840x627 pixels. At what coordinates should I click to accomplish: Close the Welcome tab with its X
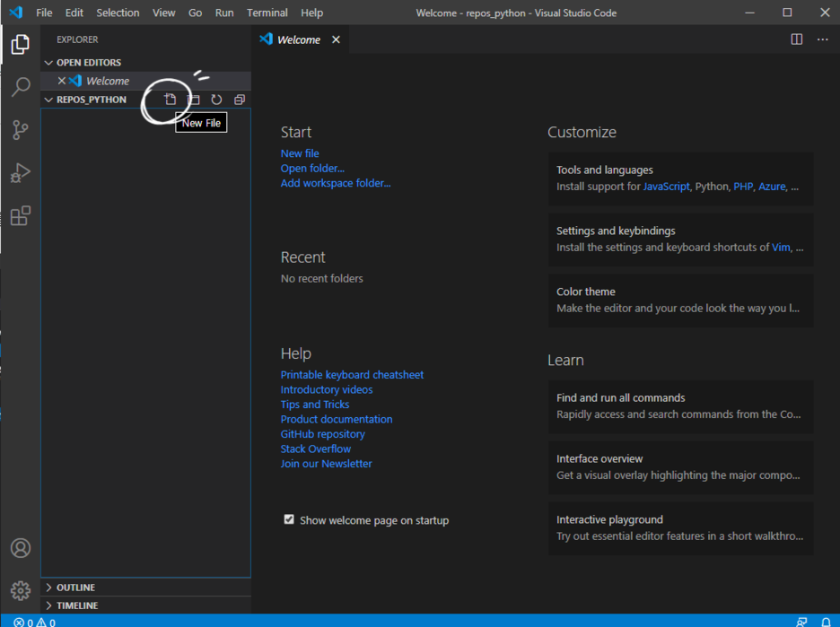[336, 39]
